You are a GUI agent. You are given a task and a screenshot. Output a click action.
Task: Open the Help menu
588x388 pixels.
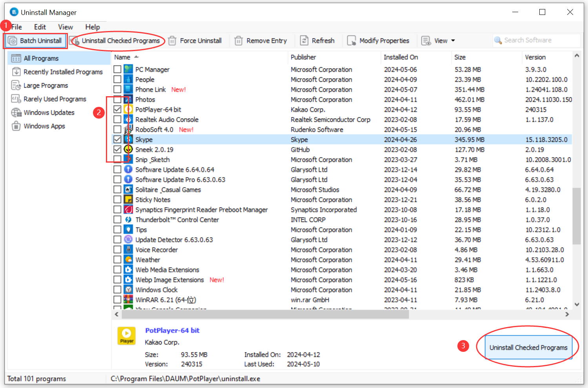point(93,27)
